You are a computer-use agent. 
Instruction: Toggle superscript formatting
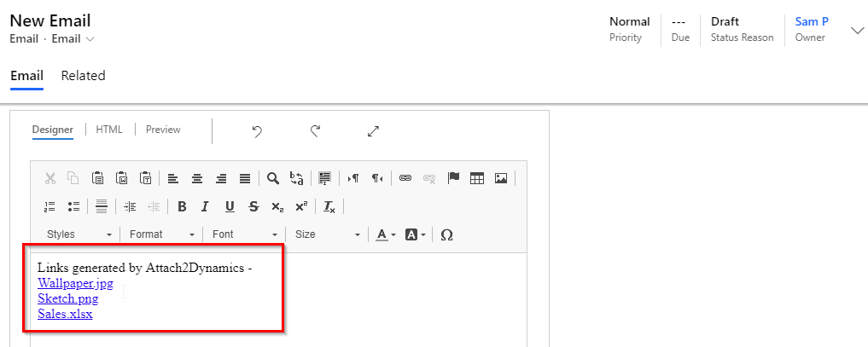click(301, 206)
